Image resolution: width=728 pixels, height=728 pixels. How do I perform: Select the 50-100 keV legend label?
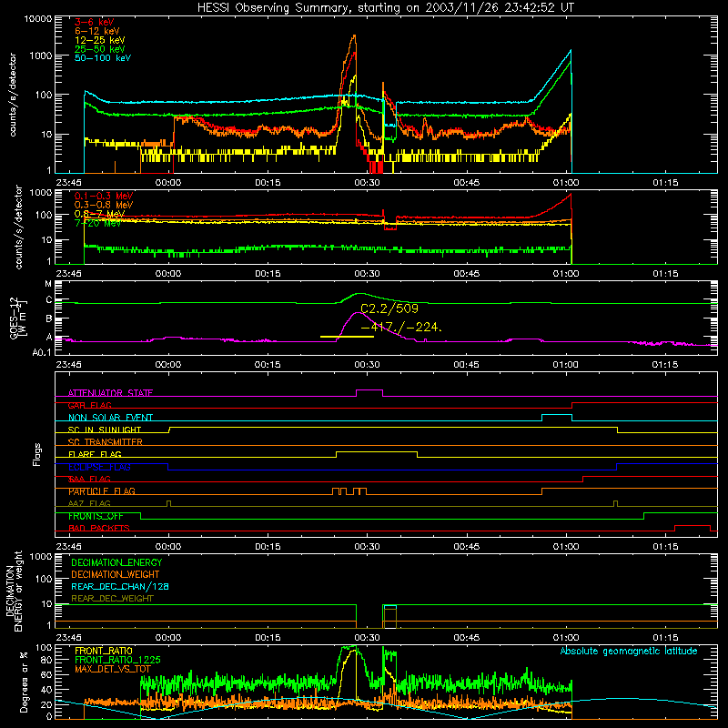(x=103, y=58)
